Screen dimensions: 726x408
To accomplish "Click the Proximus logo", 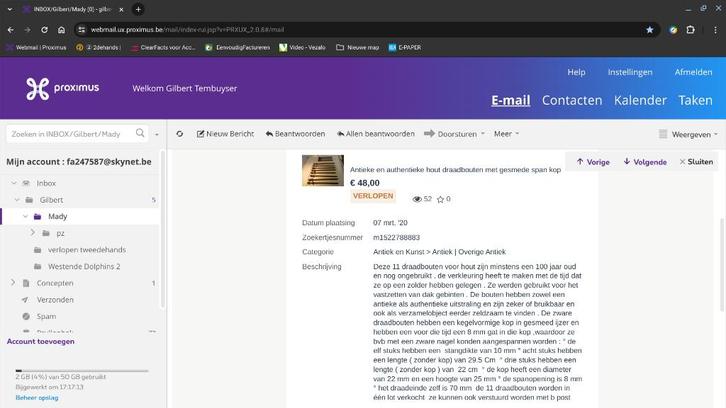I will (x=62, y=88).
